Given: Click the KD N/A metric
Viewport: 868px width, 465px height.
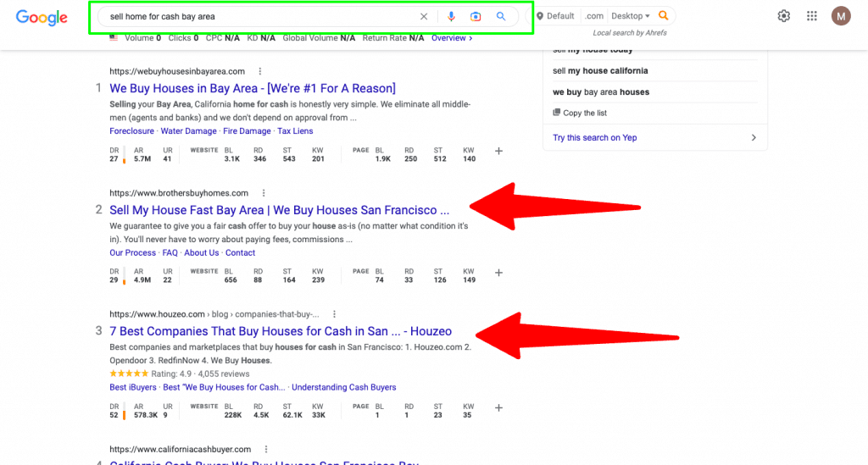Looking at the screenshot, I should coord(261,38).
